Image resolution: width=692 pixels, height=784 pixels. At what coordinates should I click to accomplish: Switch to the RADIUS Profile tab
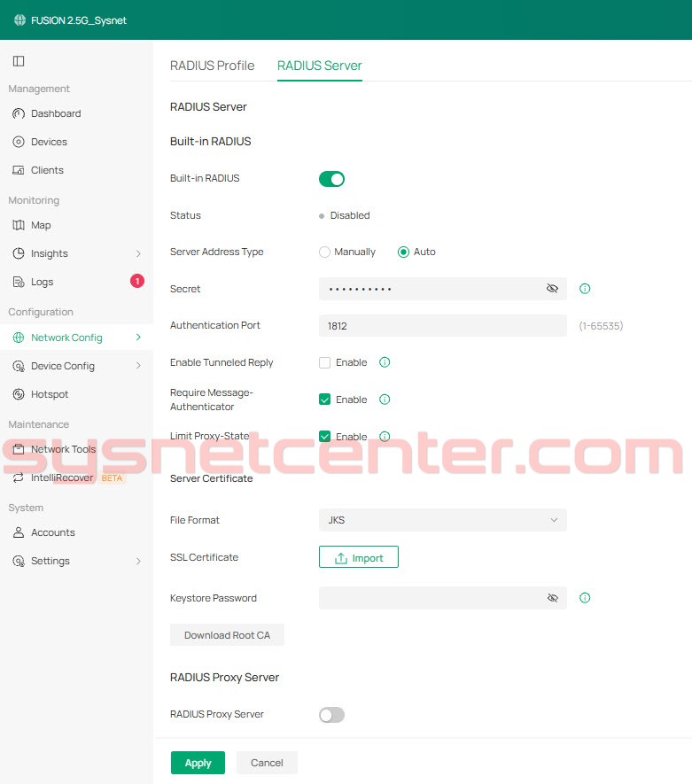point(212,66)
